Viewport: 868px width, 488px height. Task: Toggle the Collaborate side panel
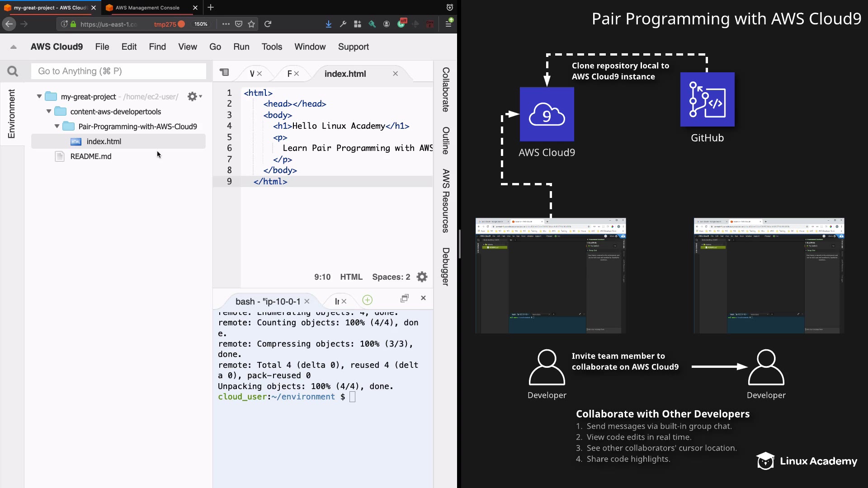446,89
